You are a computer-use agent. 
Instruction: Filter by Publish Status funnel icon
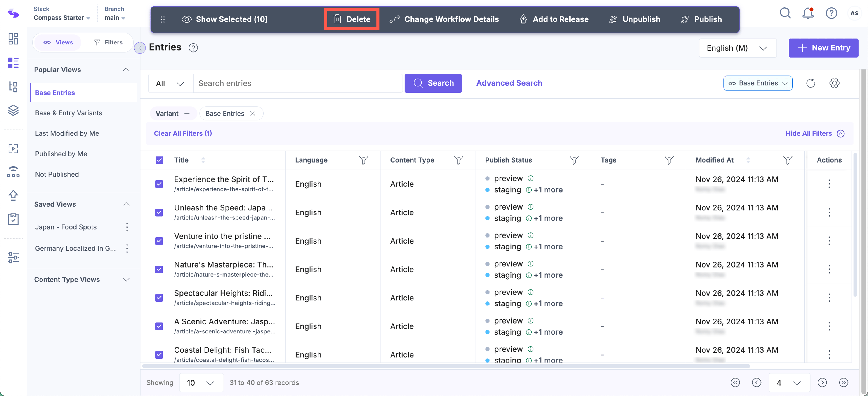(574, 160)
